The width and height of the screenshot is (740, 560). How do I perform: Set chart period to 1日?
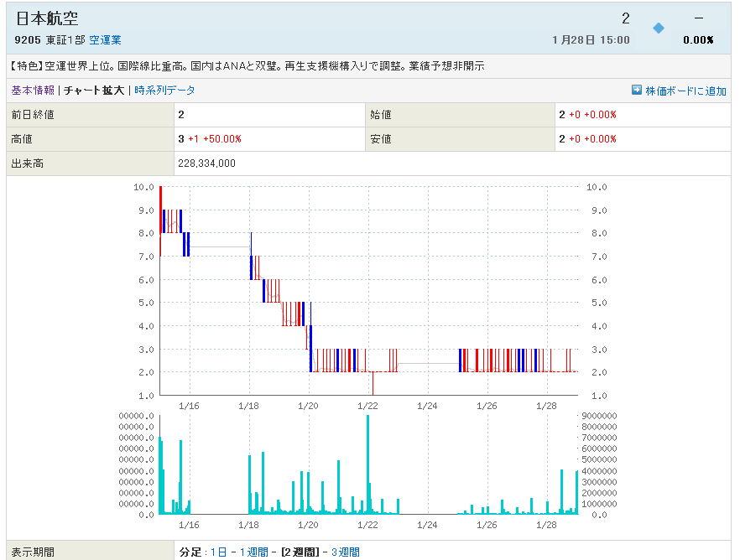coord(218,552)
